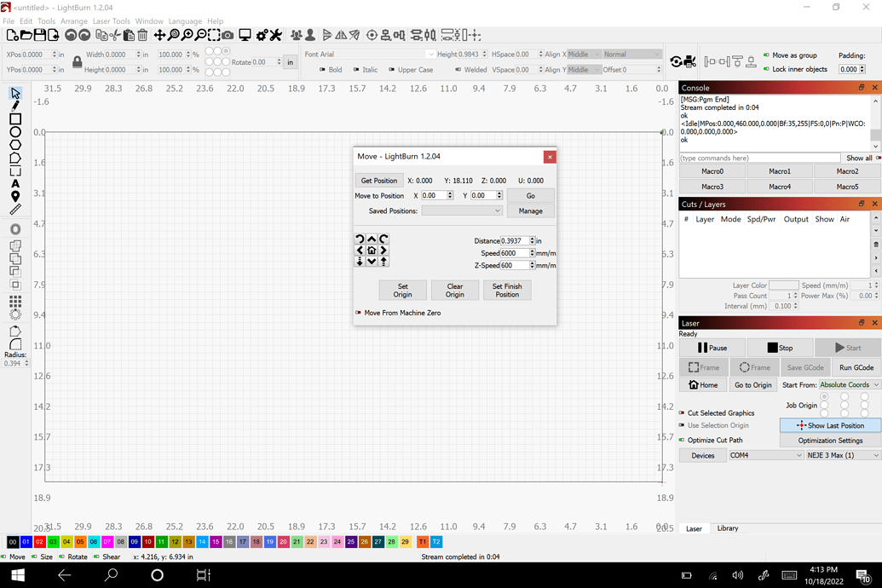Click the Home arrow in the Move panel
The image size is (882, 588).
(x=371, y=250)
